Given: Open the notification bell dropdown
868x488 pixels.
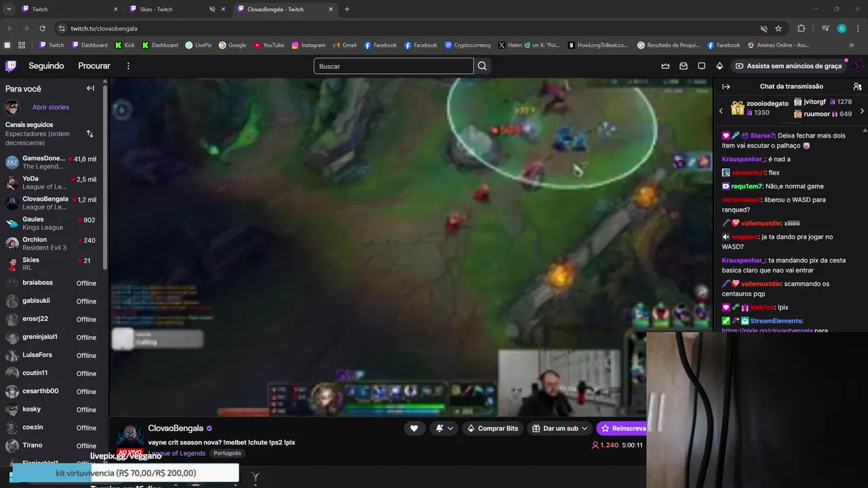Looking at the screenshot, I should pos(444,428).
